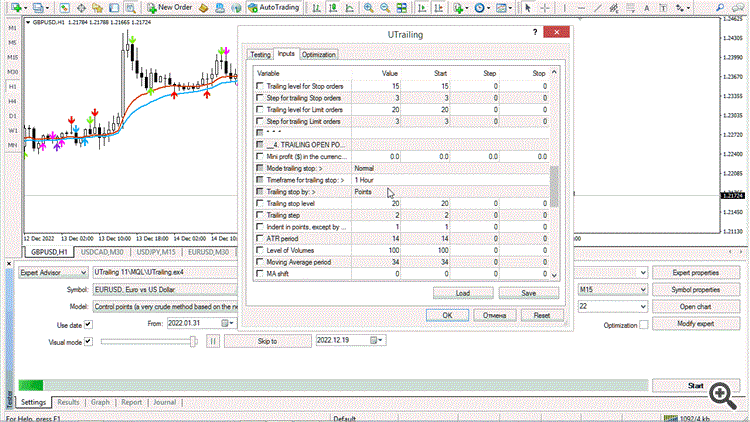Select the crosshair tool
This screenshot has width=750, height=422.
(x=544, y=8)
